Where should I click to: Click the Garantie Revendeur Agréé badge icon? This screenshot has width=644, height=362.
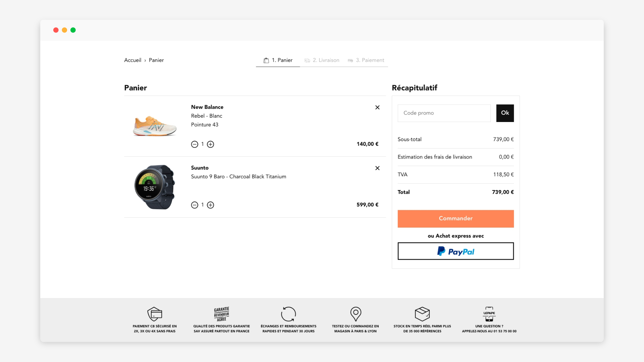pyautogui.click(x=221, y=314)
